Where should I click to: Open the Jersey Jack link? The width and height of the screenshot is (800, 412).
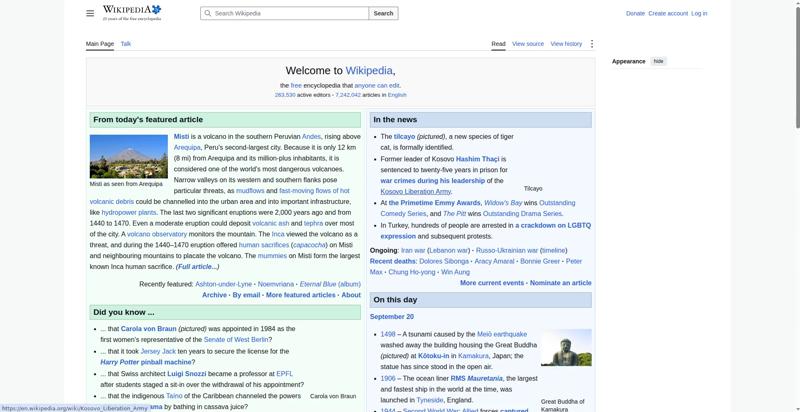(x=158, y=351)
